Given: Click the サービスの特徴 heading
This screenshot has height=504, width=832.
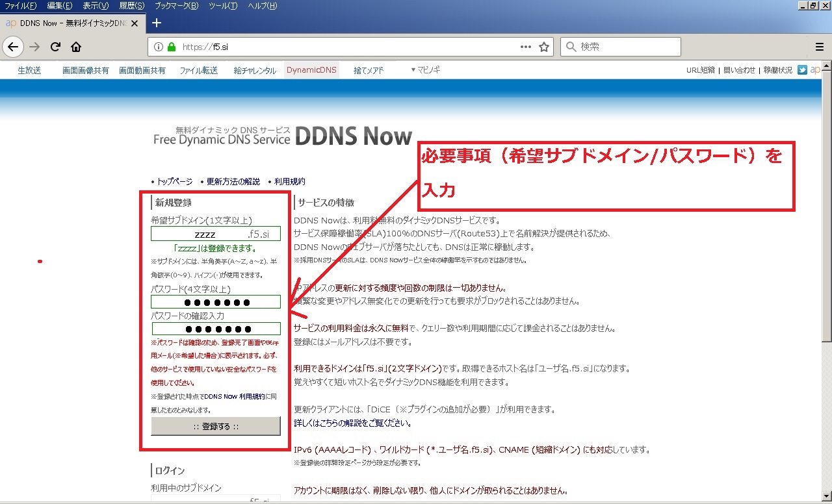Looking at the screenshot, I should click(x=326, y=203).
